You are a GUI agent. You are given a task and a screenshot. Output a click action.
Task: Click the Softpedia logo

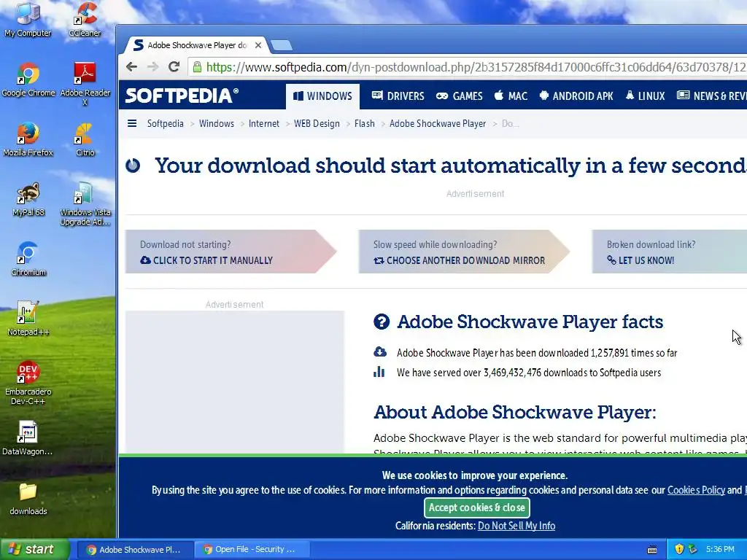pos(182,96)
